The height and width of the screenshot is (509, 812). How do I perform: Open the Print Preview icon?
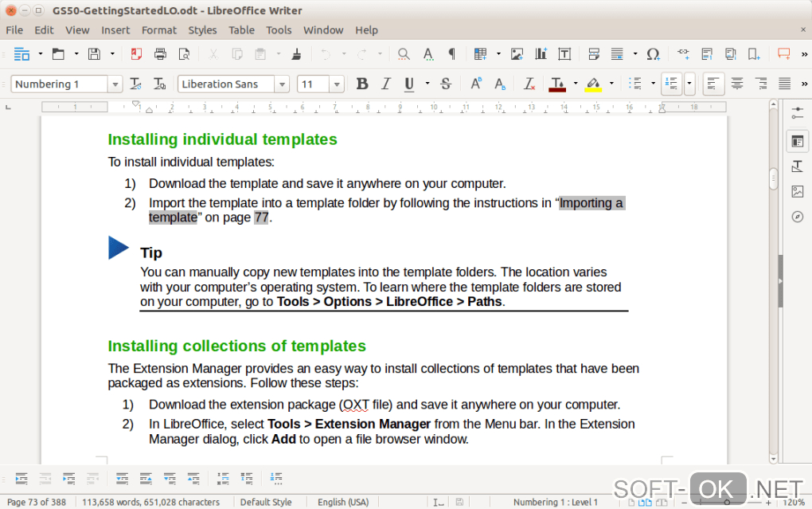pos(184,54)
